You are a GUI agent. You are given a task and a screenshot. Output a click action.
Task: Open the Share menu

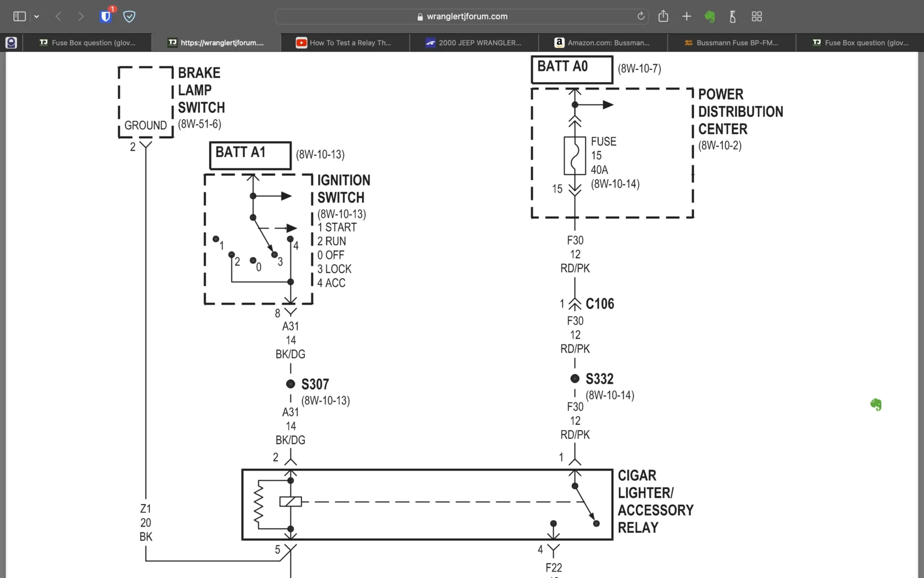click(664, 16)
